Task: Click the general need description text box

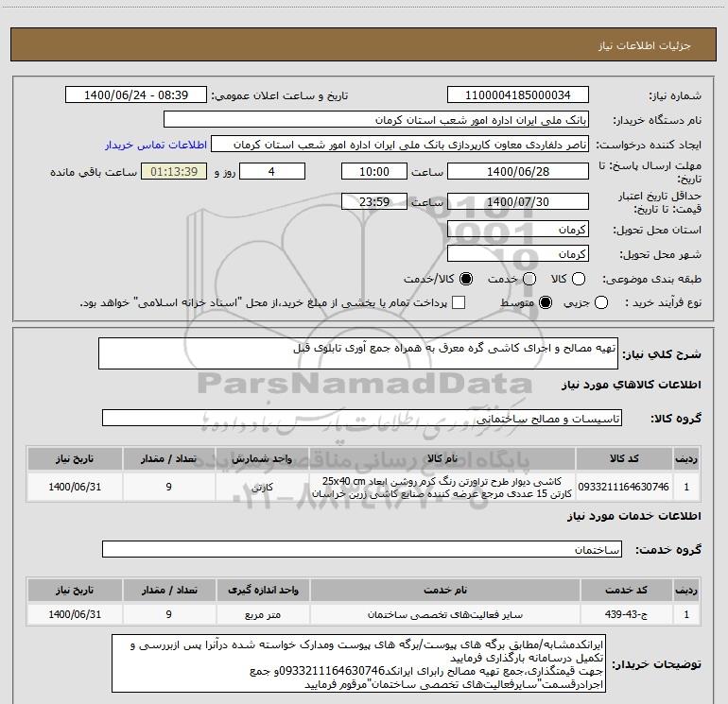Action: [x=358, y=353]
